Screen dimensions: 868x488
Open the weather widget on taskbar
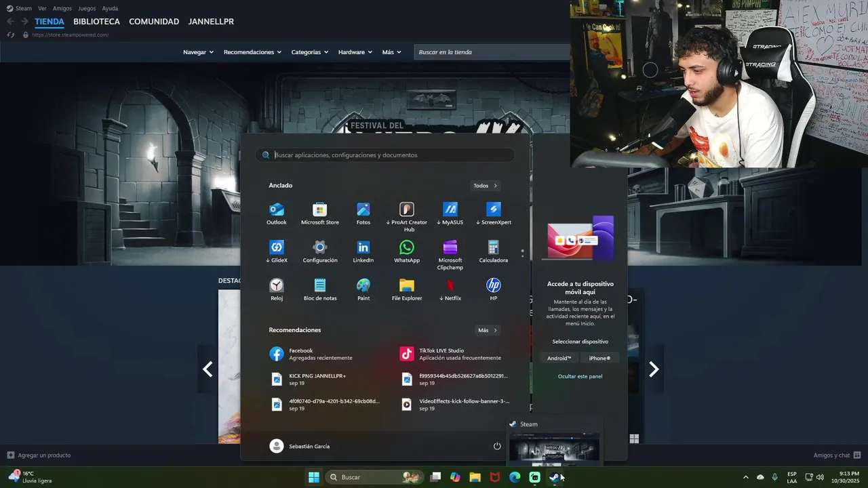(x=31, y=477)
